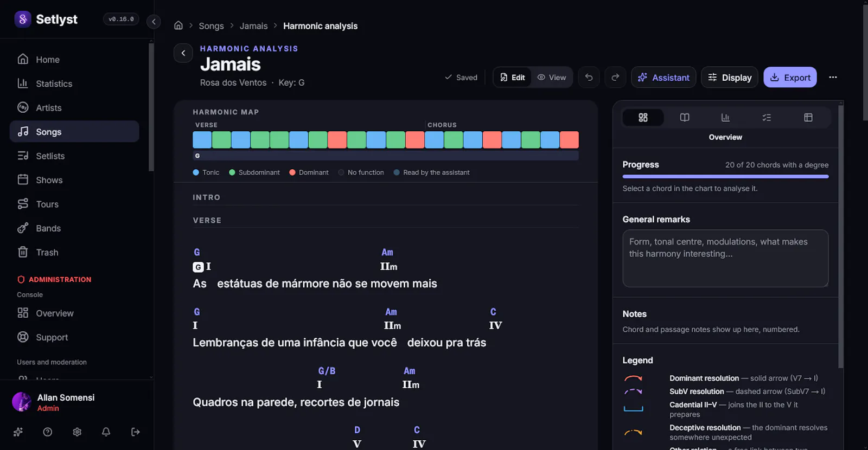
Task: Open settings gear in sidebar footer
Action: (77, 432)
